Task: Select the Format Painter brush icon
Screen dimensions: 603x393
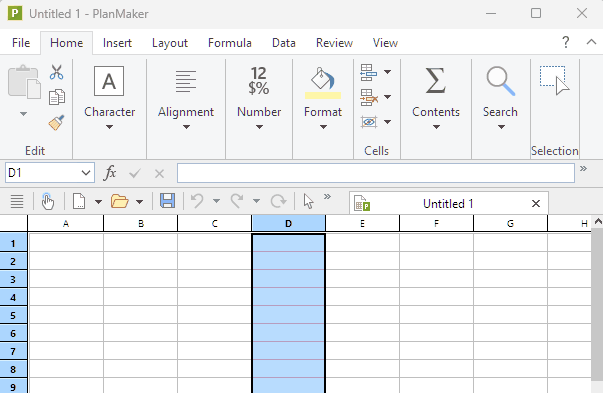Action: (57, 123)
